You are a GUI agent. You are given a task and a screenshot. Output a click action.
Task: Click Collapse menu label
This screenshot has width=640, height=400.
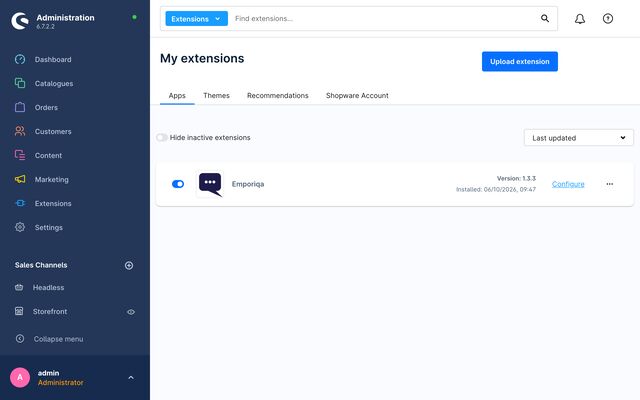click(58, 339)
